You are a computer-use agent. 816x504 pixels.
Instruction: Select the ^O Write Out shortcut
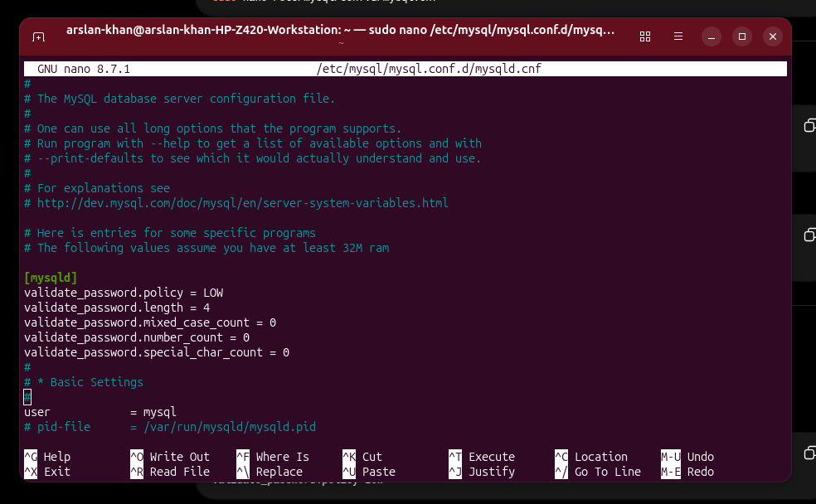click(170, 457)
